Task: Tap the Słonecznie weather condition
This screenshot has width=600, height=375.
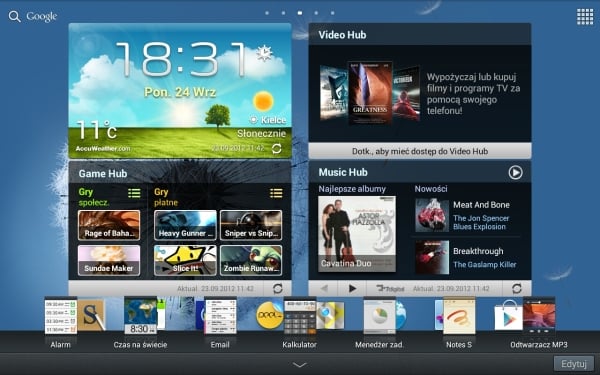Action: [x=261, y=134]
